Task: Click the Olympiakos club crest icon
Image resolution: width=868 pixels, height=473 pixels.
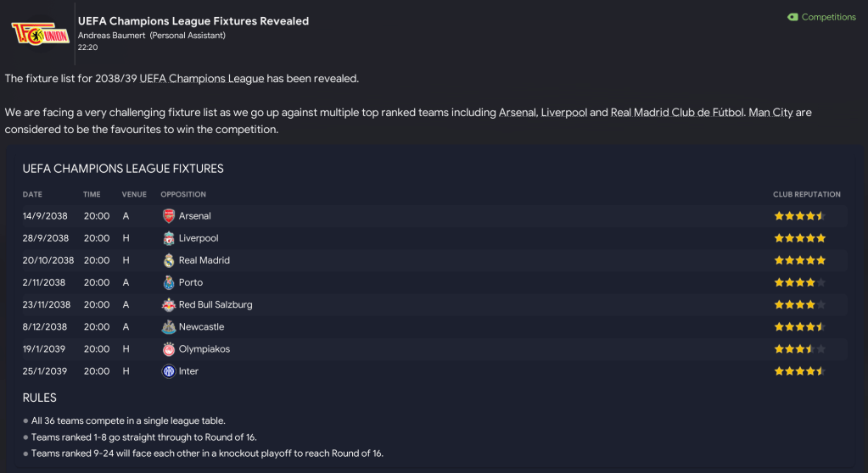Action: pos(168,348)
